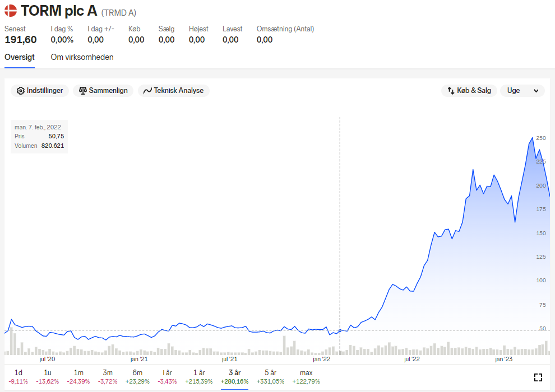
Task: Open Indstillinger gear settings
Action: coord(40,91)
